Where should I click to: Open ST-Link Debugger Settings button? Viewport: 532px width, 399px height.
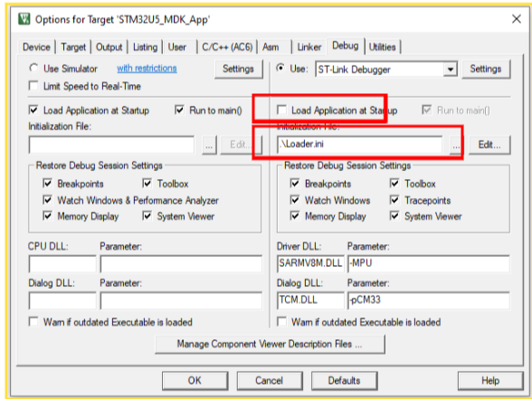click(486, 69)
